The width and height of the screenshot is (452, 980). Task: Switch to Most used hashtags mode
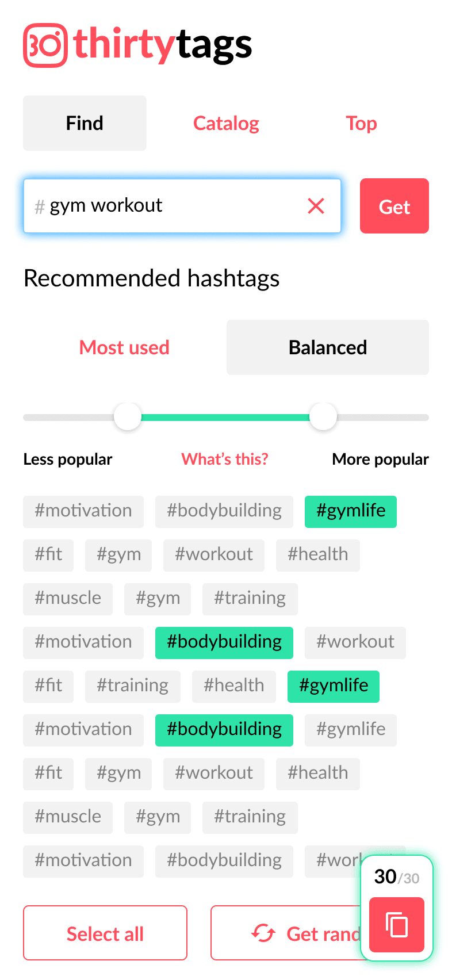click(x=124, y=347)
